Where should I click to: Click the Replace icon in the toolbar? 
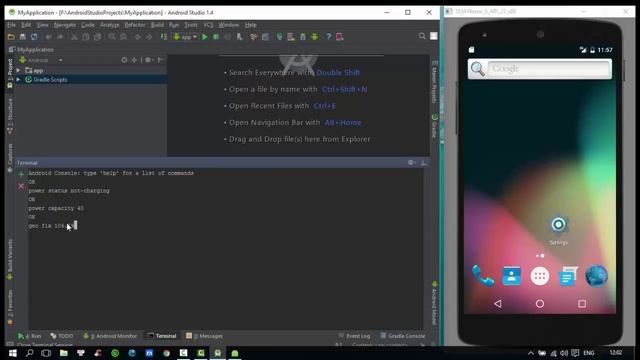click(123, 37)
